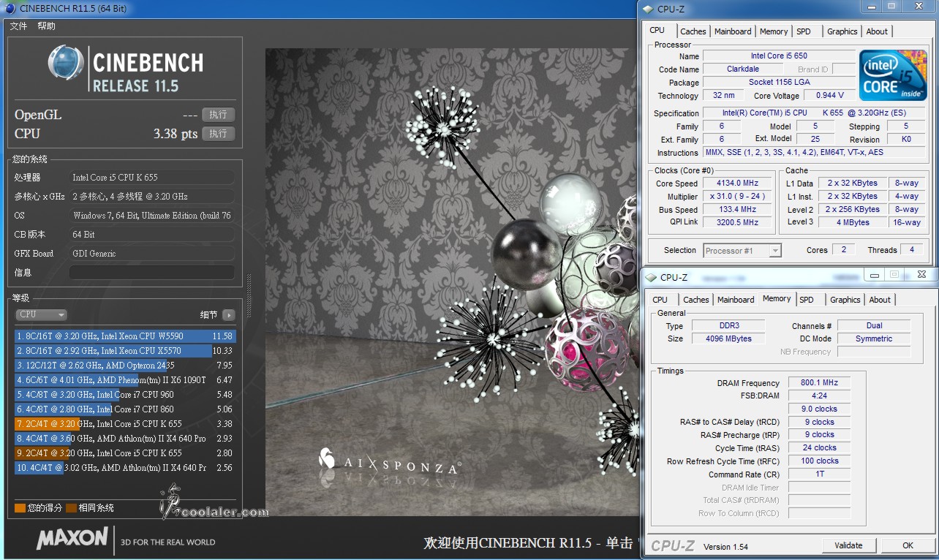
Task: Click the orange 您的得分 legend swatch
Action: click(x=20, y=508)
